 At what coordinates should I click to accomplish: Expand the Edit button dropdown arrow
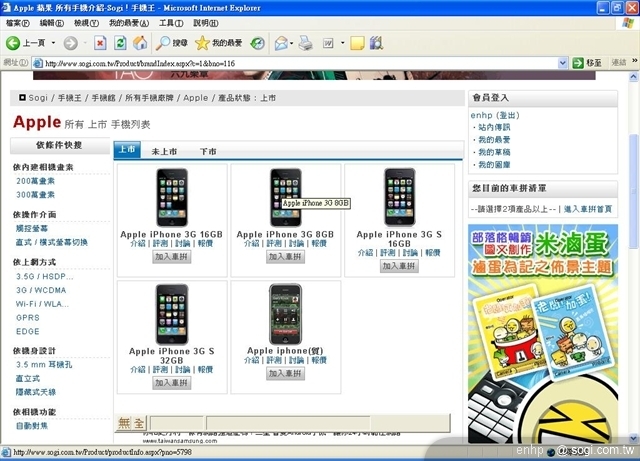[x=342, y=43]
